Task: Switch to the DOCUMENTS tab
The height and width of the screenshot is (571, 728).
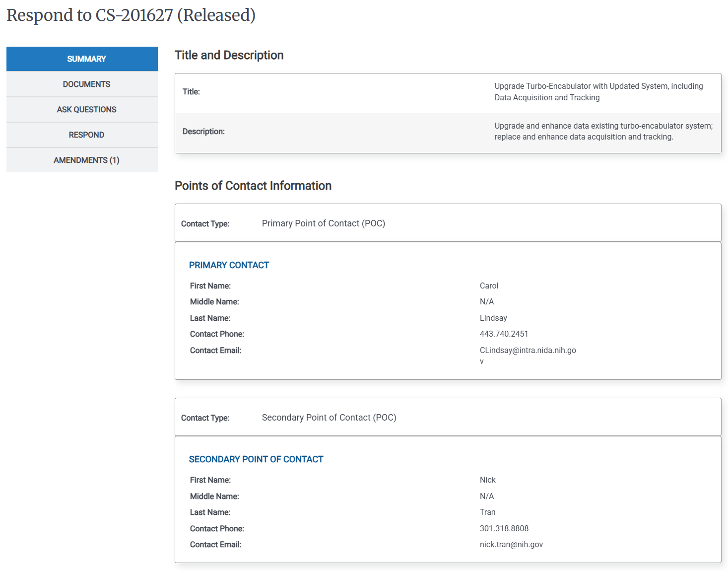Action: [x=86, y=84]
